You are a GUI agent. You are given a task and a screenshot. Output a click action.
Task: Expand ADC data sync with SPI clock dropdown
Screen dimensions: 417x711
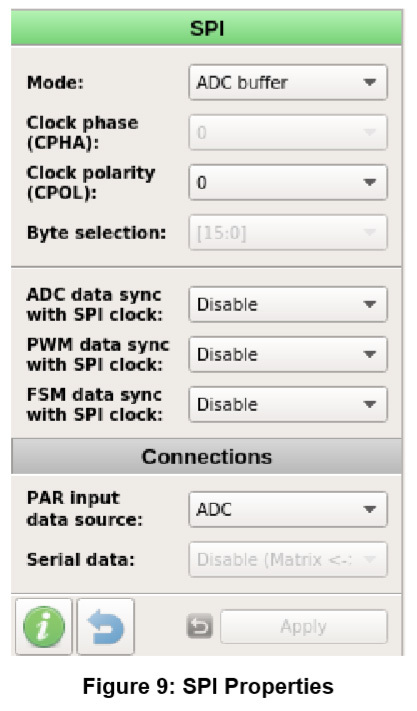click(288, 304)
